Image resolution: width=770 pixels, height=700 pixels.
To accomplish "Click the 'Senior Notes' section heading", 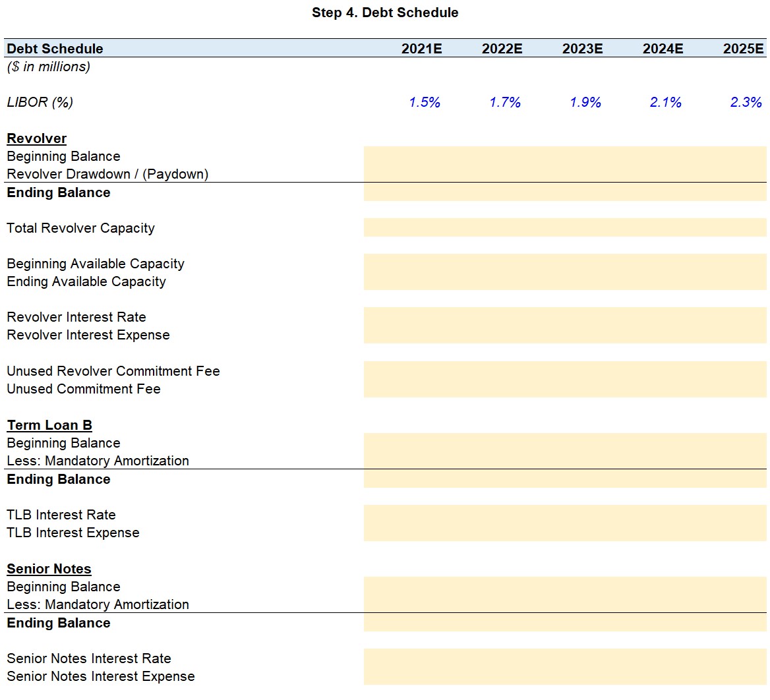I will [x=49, y=569].
